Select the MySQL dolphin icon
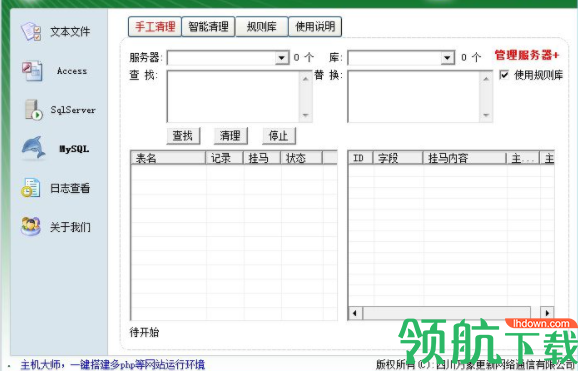The height and width of the screenshot is (371, 578). [x=33, y=148]
